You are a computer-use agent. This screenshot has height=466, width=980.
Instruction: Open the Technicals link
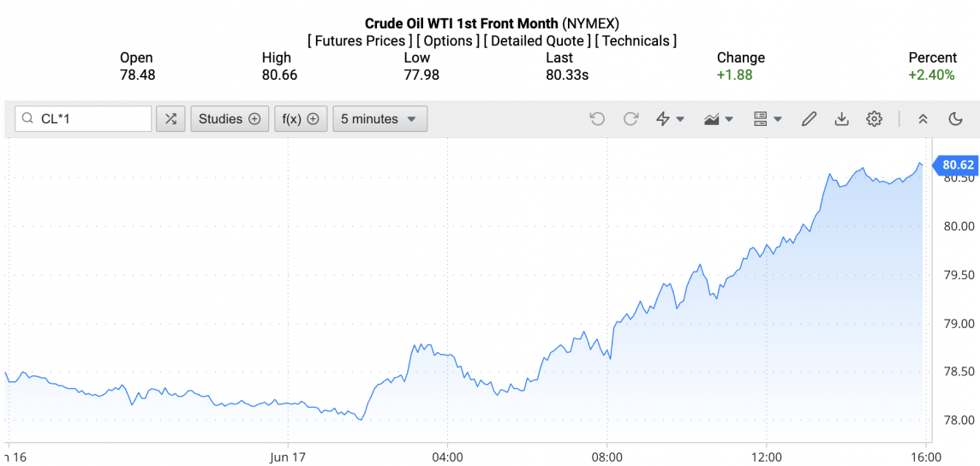click(x=636, y=40)
